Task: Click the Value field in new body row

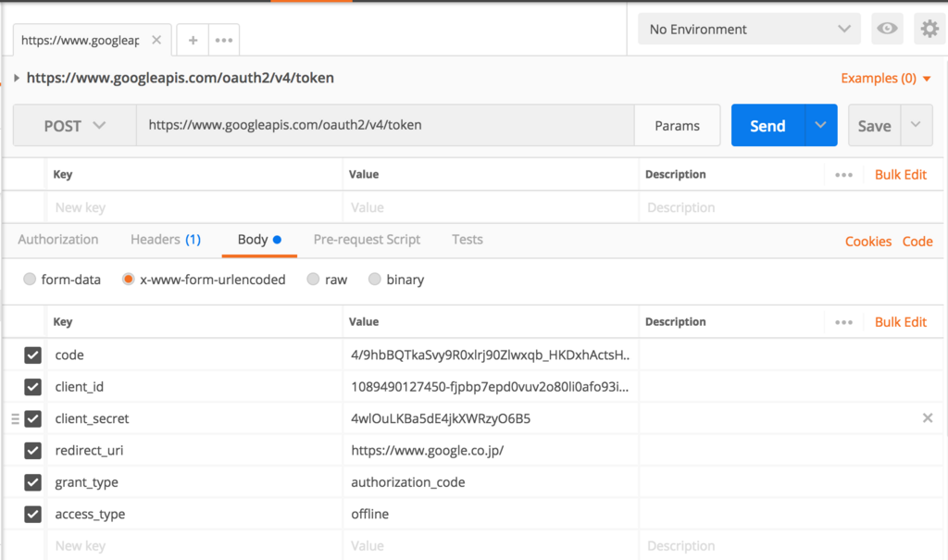Action: [491, 545]
